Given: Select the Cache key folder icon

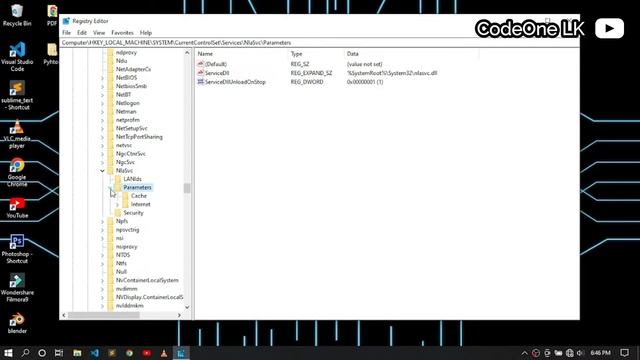Looking at the screenshot, I should (x=126, y=196).
